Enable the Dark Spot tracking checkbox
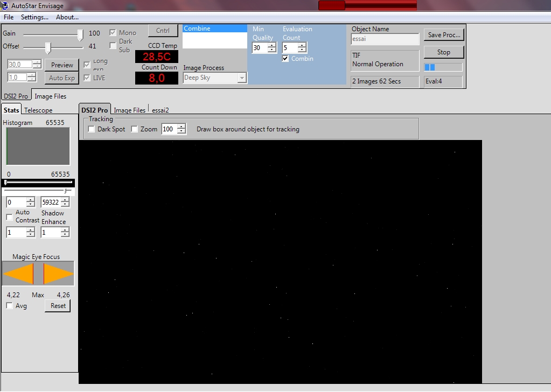The width and height of the screenshot is (551, 392). pos(92,129)
